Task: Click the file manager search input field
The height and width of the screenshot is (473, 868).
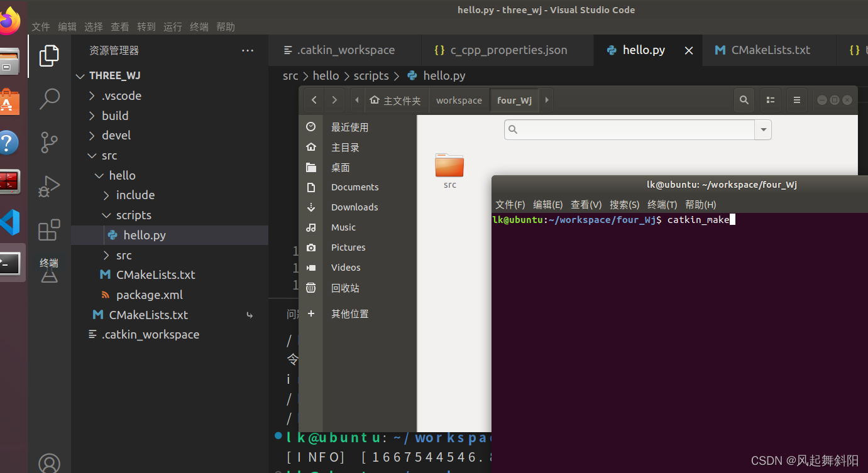Action: (x=630, y=129)
